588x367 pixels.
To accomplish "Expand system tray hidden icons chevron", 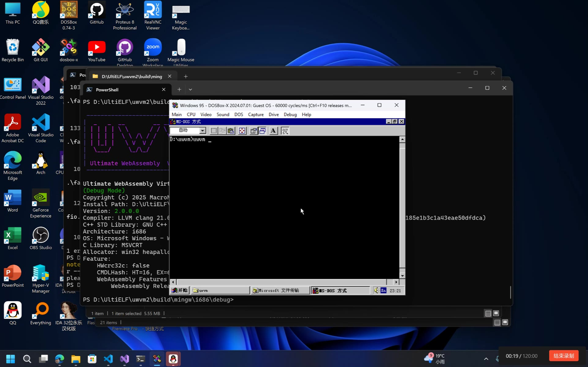I will click(486, 359).
